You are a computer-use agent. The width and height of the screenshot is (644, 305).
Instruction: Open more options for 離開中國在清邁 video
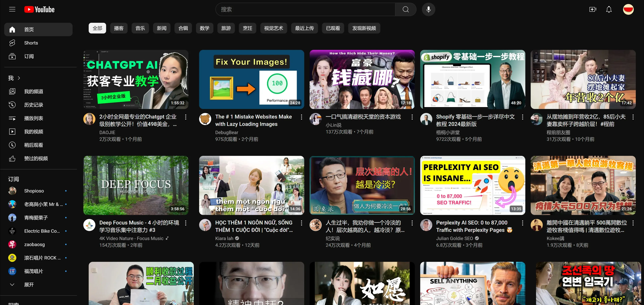click(x=633, y=223)
